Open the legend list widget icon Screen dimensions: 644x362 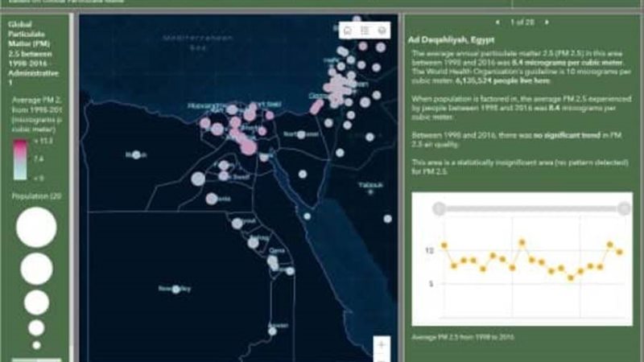pos(365,30)
